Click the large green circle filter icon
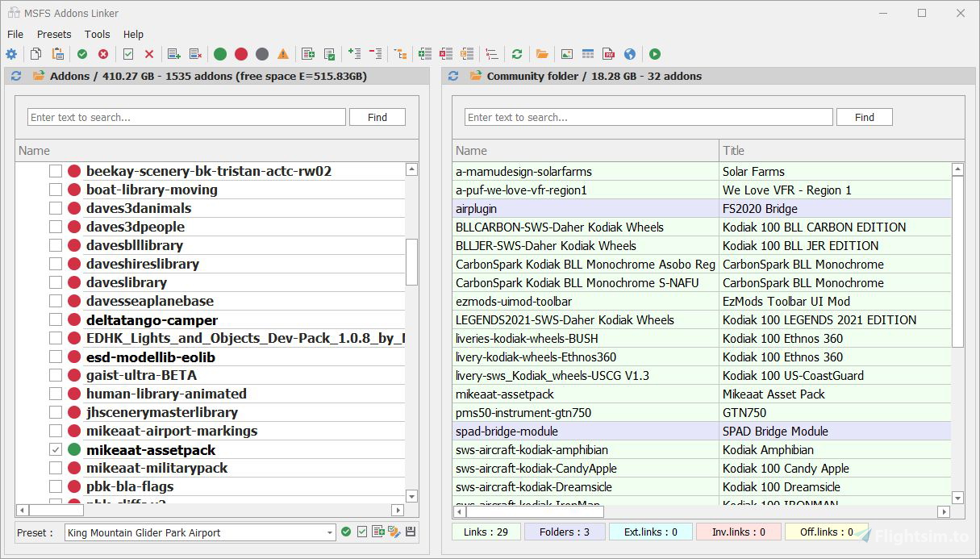Image resolution: width=980 pixels, height=559 pixels. coord(220,54)
